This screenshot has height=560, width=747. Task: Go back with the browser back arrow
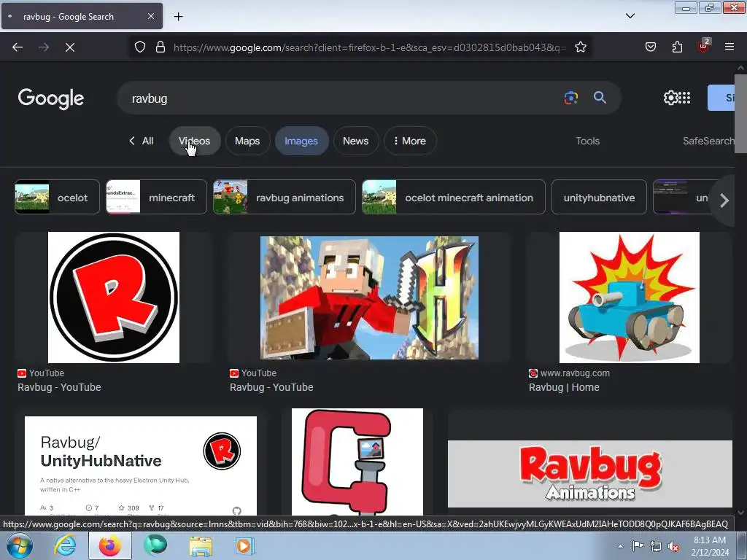(x=18, y=47)
